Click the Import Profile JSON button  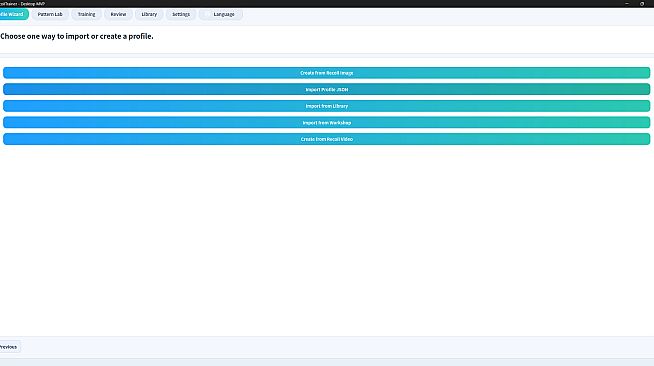click(x=326, y=89)
